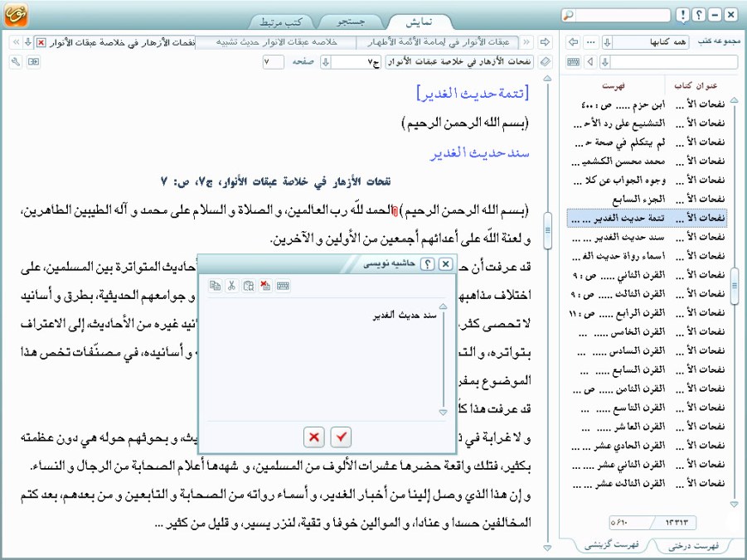The height and width of the screenshot is (560, 747).
Task: Confirm the annotation with the red checkmark button
Action: pyautogui.click(x=341, y=437)
